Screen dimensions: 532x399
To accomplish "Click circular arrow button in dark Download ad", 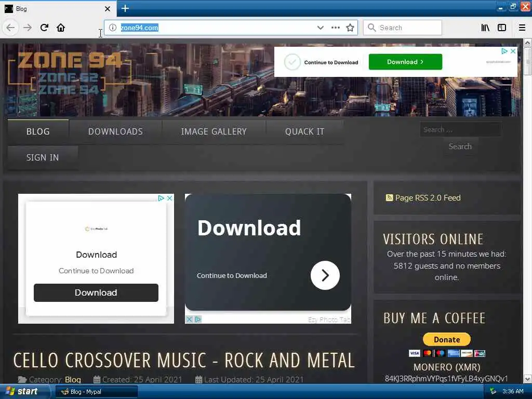I will pos(325,275).
